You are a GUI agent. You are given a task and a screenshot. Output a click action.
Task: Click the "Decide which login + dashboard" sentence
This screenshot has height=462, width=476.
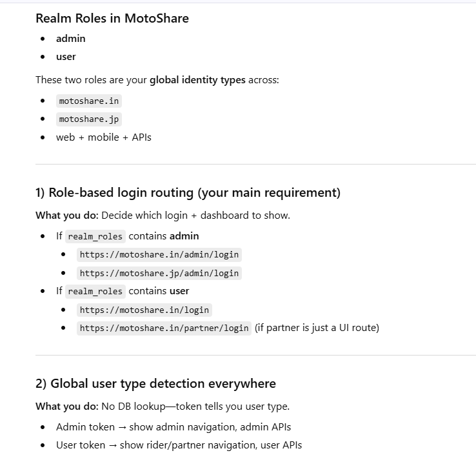tap(195, 215)
